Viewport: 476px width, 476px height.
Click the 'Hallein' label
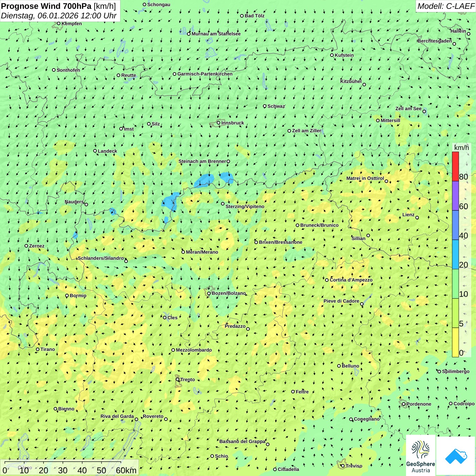(458, 31)
